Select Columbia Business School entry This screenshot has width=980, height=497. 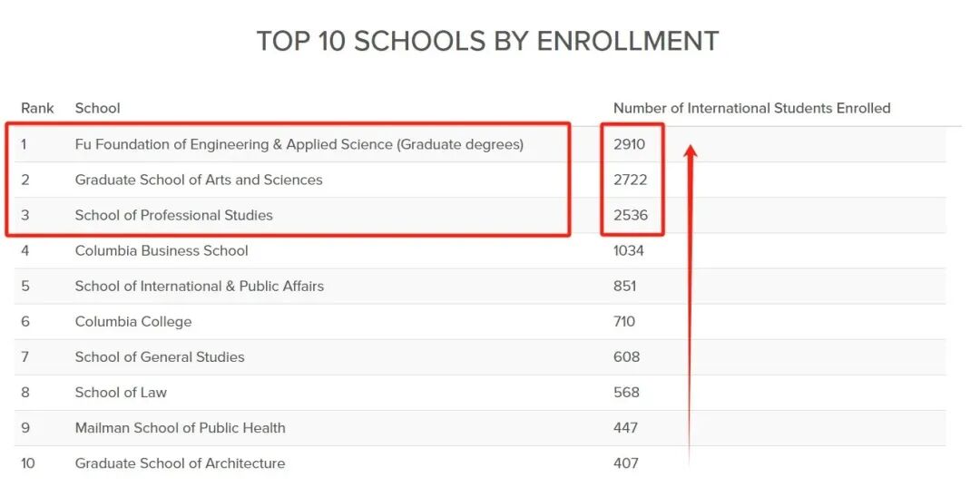tap(162, 251)
